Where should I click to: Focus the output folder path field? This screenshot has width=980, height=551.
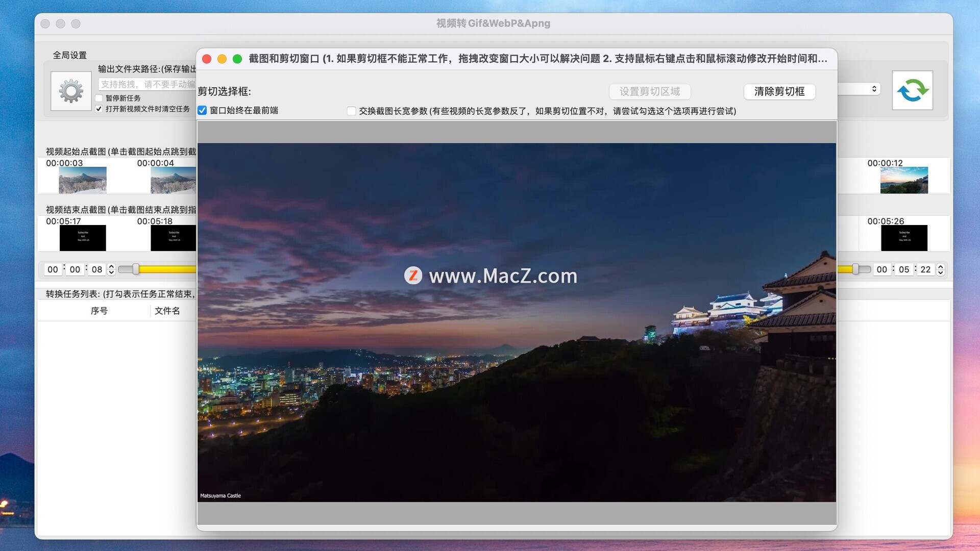click(x=147, y=84)
